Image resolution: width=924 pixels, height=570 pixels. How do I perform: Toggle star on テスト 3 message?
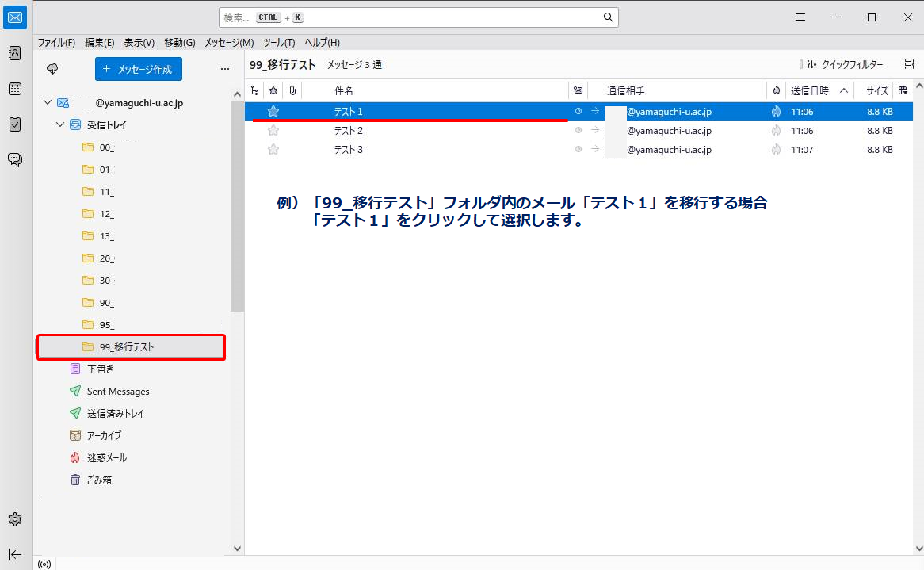click(x=273, y=149)
